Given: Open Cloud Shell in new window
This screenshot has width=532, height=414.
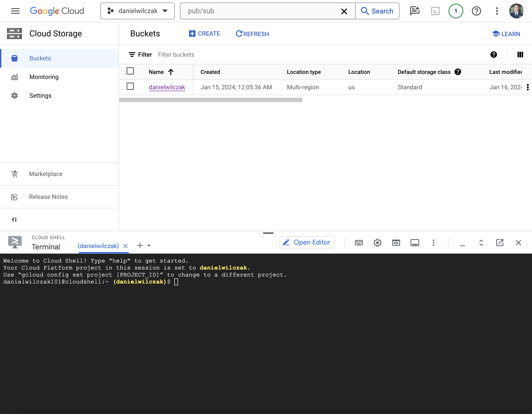Looking at the screenshot, I should coord(500,243).
